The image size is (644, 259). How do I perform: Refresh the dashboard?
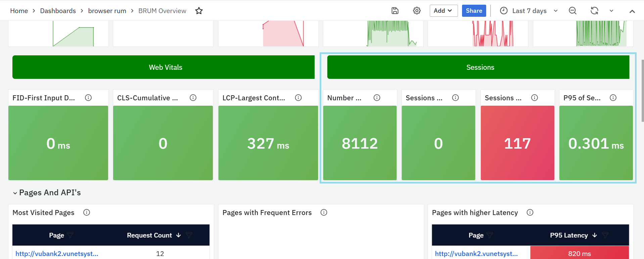[594, 11]
